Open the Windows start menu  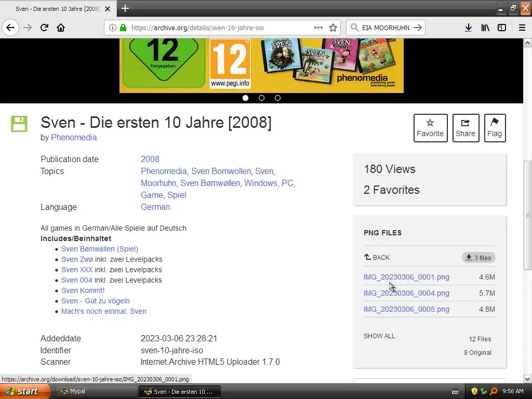pyautogui.click(x=25, y=391)
